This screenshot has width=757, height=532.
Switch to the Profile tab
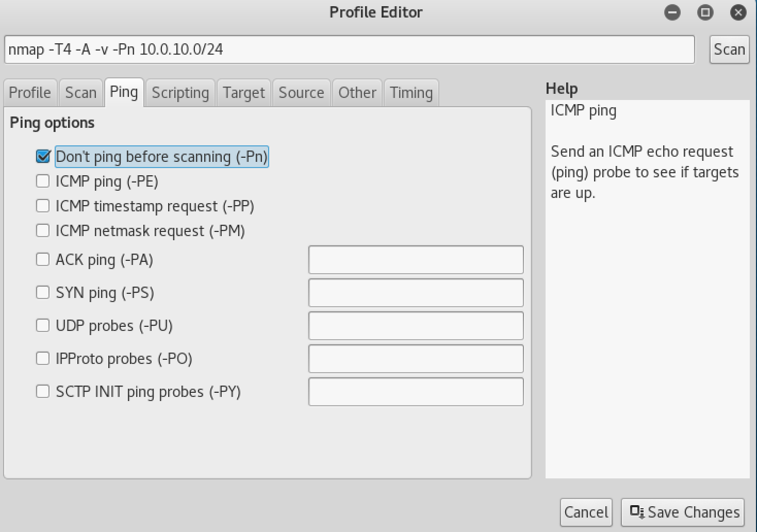click(30, 93)
